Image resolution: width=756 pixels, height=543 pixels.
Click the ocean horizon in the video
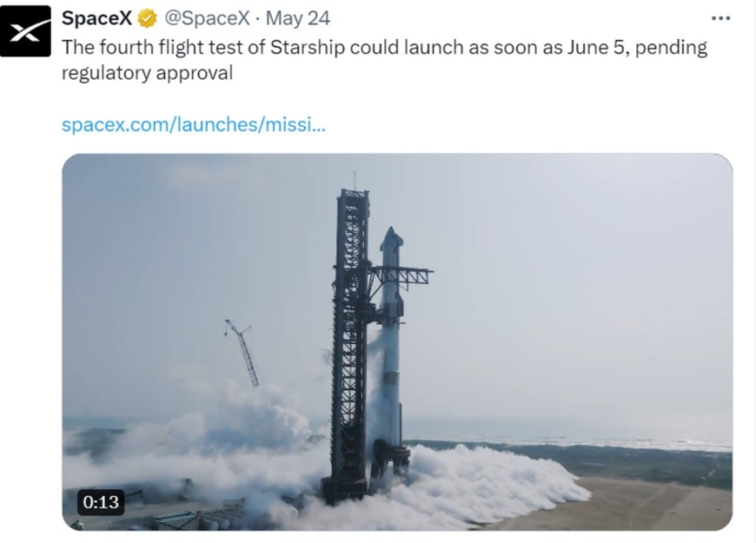coord(569,436)
